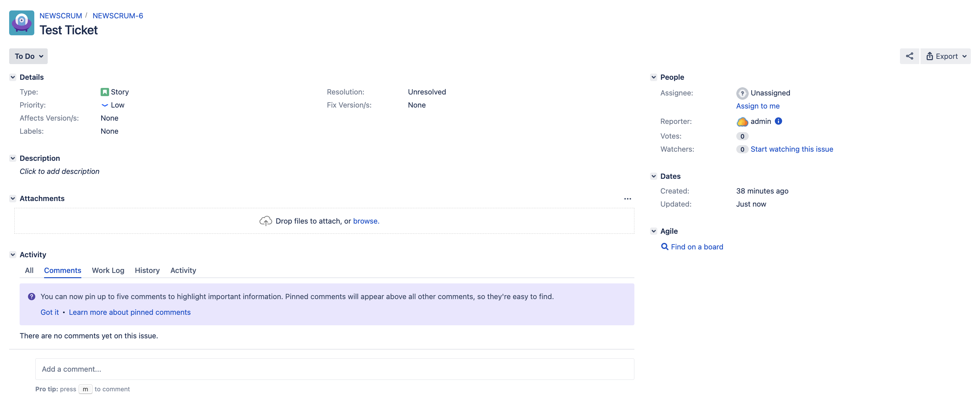Click the Add a comment field
This screenshot has width=980, height=406.
(x=334, y=369)
